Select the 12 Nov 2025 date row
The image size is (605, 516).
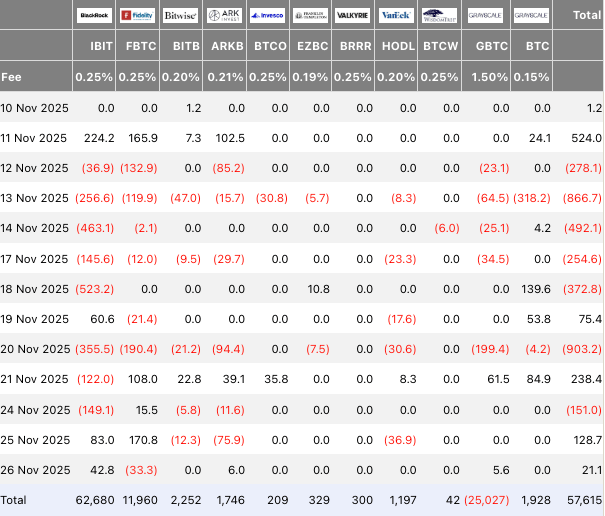click(x=301, y=168)
